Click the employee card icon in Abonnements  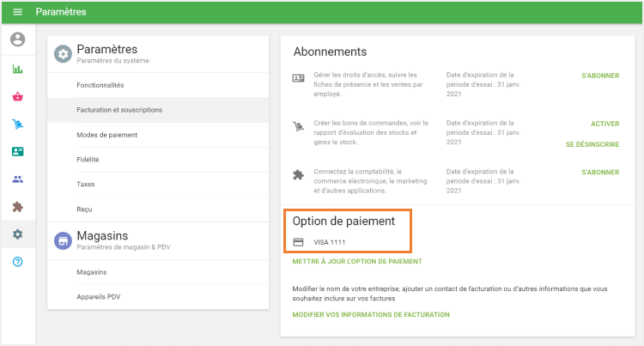click(x=298, y=78)
